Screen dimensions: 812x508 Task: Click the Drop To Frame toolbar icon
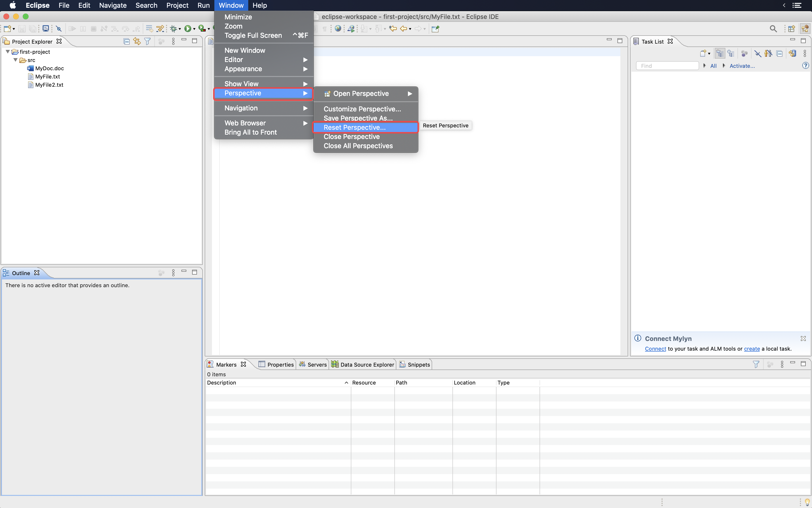pos(149,29)
